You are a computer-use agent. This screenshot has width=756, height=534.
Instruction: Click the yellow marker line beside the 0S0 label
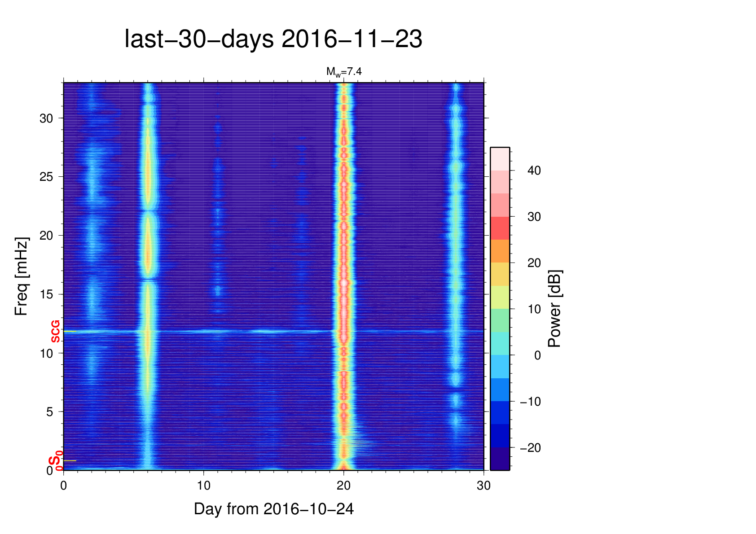coord(70,461)
